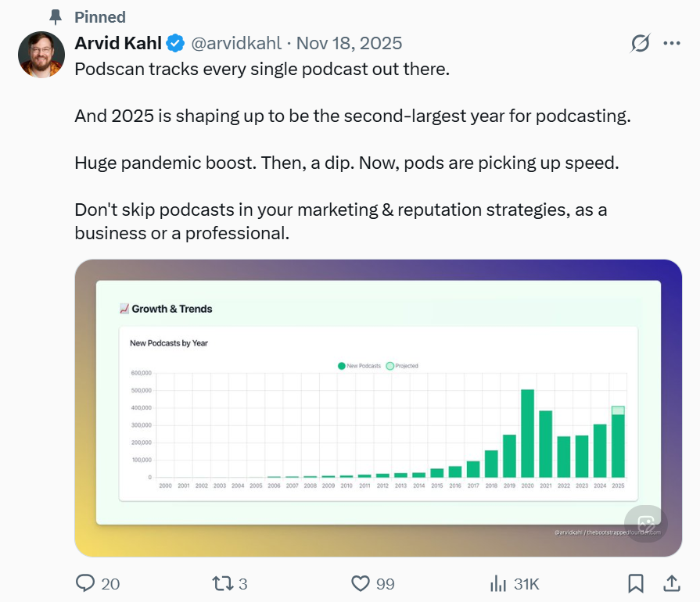Click the pinned pin icon
Image resolution: width=700 pixels, height=602 pixels.
coord(55,16)
